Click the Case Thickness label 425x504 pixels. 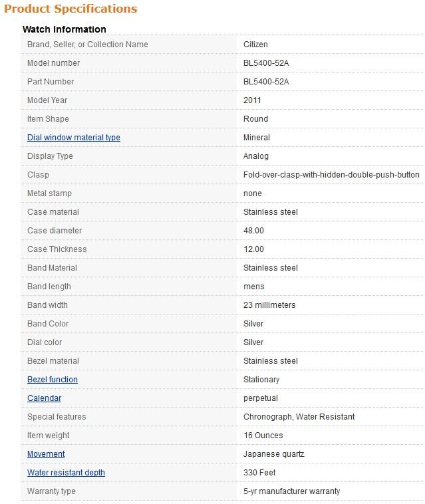point(57,249)
